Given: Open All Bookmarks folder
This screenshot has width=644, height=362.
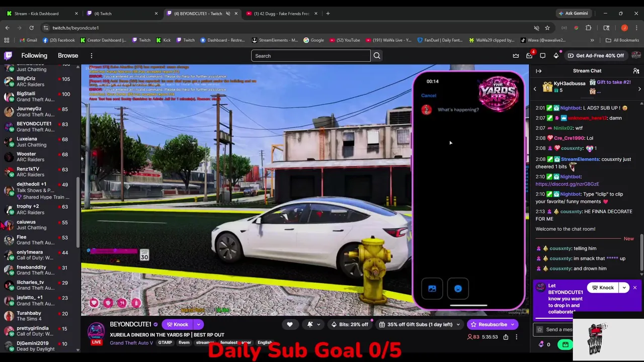Looking at the screenshot, I should point(622,40).
